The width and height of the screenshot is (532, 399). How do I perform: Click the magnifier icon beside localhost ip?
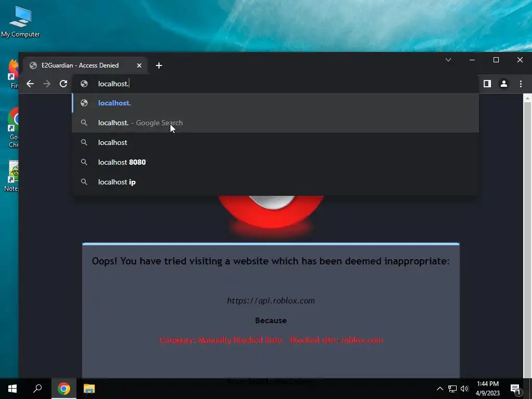[x=84, y=182]
